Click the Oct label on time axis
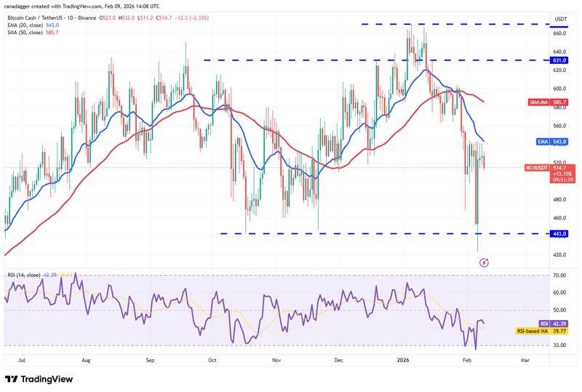Image resolution: width=582 pixels, height=392 pixels. (212, 359)
